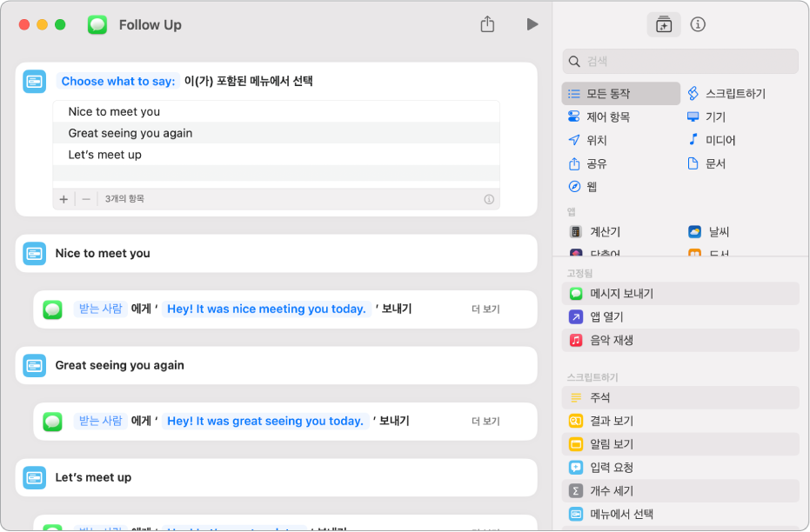Open the action library panel icon

(x=663, y=24)
